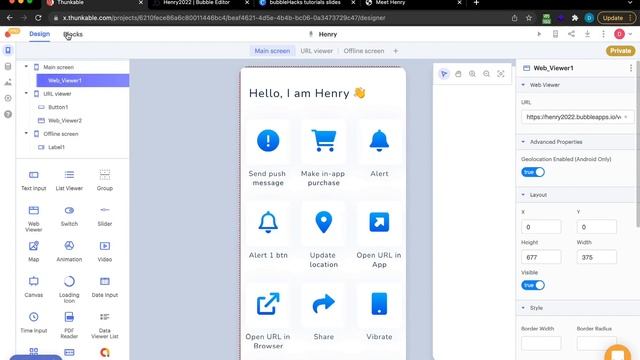This screenshot has height=360, width=640.
Task: Click the Chrome Update button
Action: tap(616, 18)
